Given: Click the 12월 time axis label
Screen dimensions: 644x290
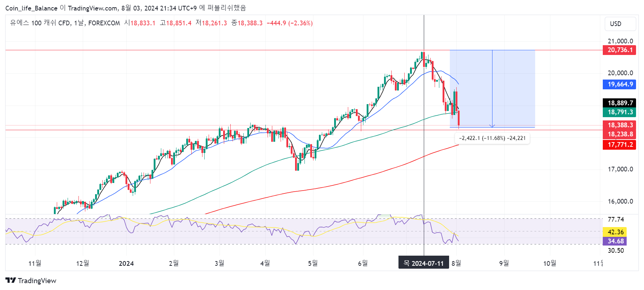Looking at the screenshot, I should [x=82, y=263].
